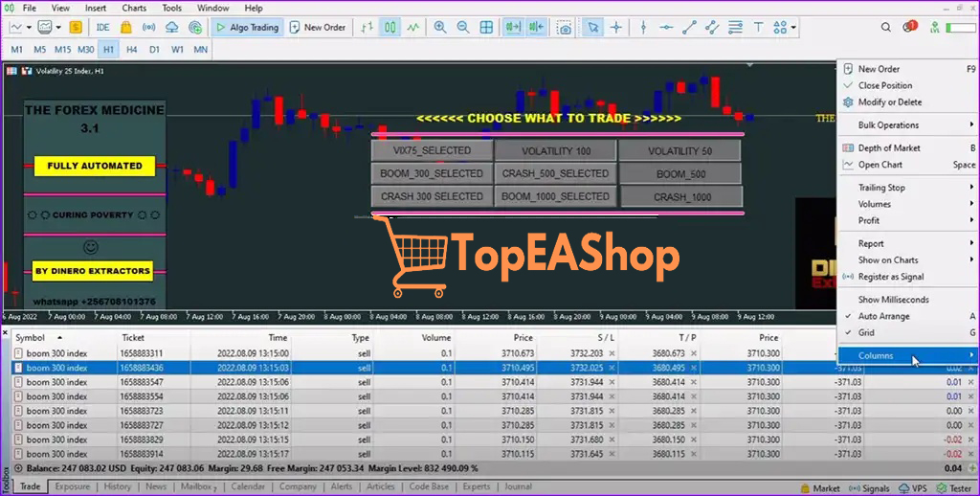Select the MN timeframe

(200, 50)
